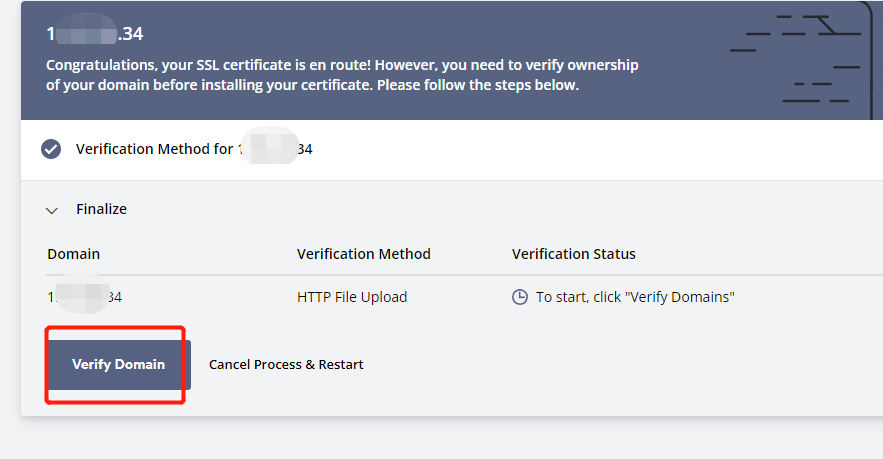Click the blank page area below the card
The image size is (883, 459).
pos(451,439)
